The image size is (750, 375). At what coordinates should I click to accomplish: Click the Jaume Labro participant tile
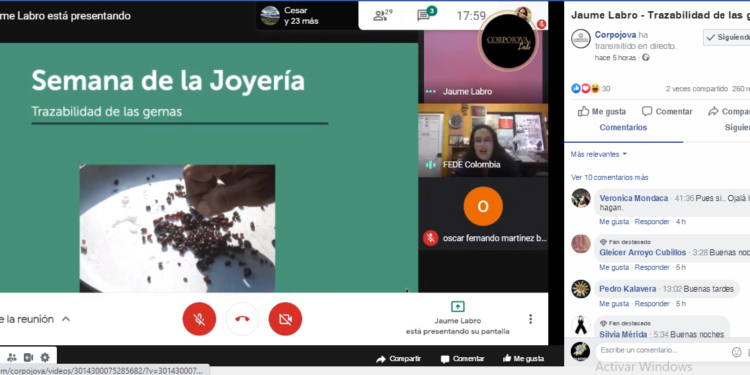pyautogui.click(x=483, y=66)
